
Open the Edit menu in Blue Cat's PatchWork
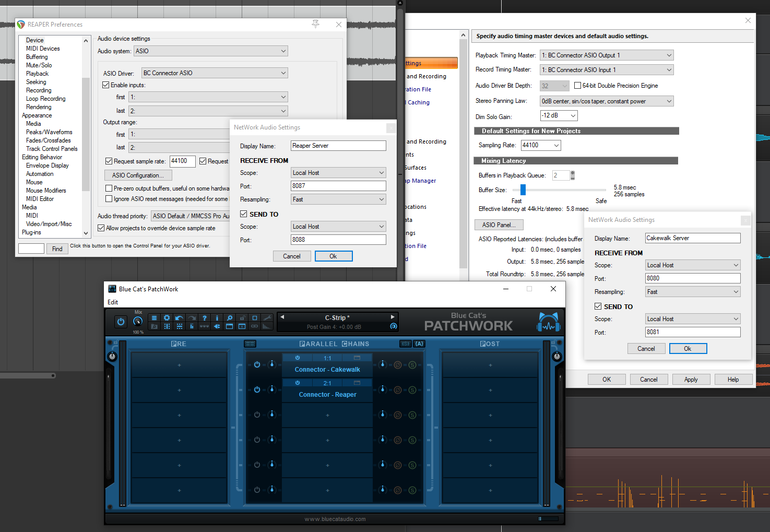point(113,302)
